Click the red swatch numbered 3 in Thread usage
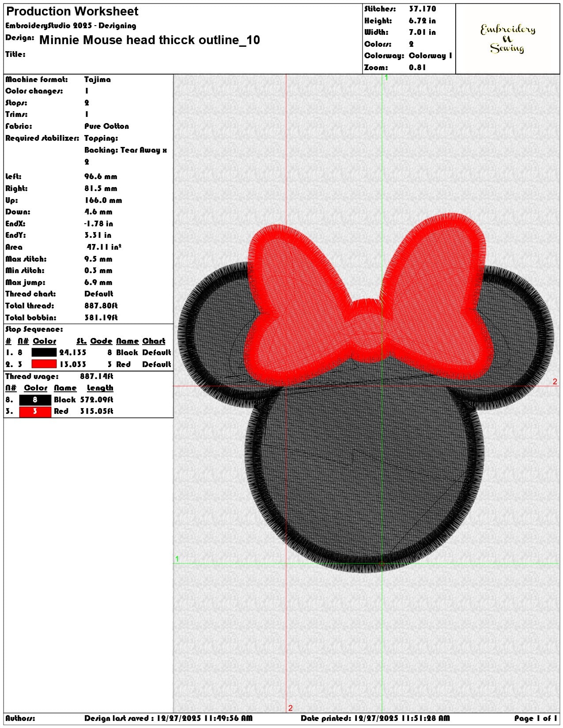 click(x=35, y=412)
